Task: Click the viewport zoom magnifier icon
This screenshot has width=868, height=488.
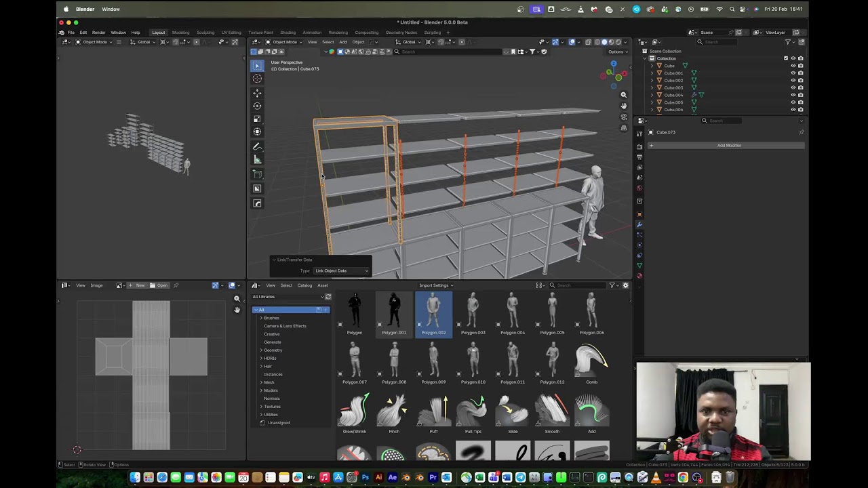Action: pos(624,95)
